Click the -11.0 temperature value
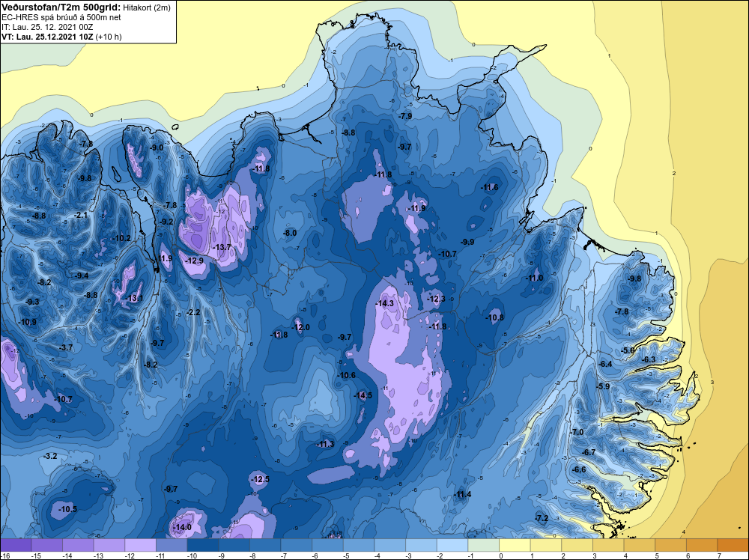The image size is (749, 560). pyautogui.click(x=535, y=278)
